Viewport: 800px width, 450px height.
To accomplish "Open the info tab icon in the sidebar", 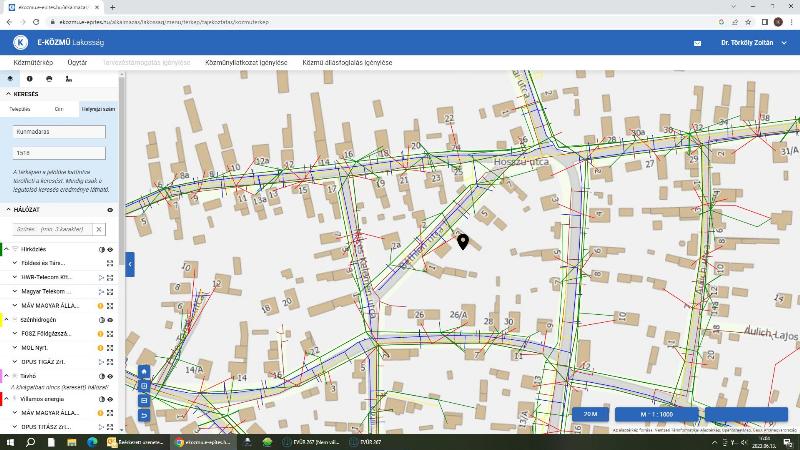I will tap(30, 79).
